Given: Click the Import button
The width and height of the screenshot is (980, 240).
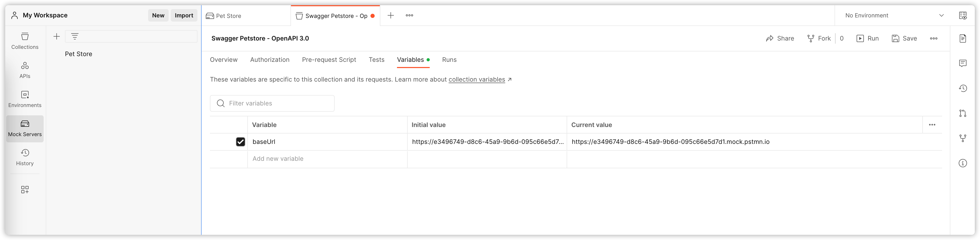Looking at the screenshot, I should coord(184,16).
